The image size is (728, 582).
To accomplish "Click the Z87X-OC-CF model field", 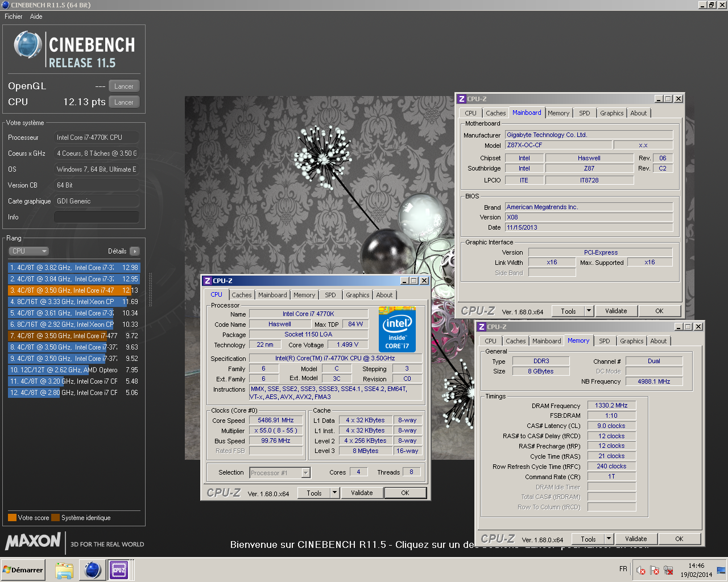I will (x=557, y=145).
